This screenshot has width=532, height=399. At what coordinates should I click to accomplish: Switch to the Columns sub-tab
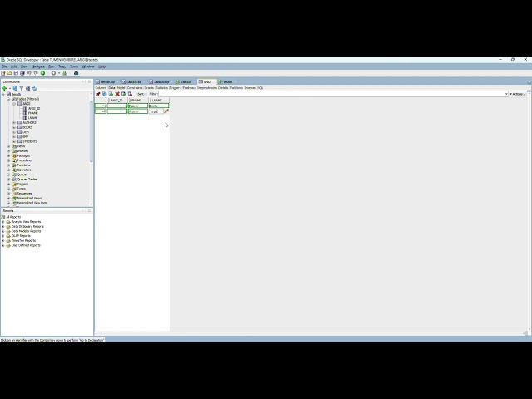coord(101,88)
